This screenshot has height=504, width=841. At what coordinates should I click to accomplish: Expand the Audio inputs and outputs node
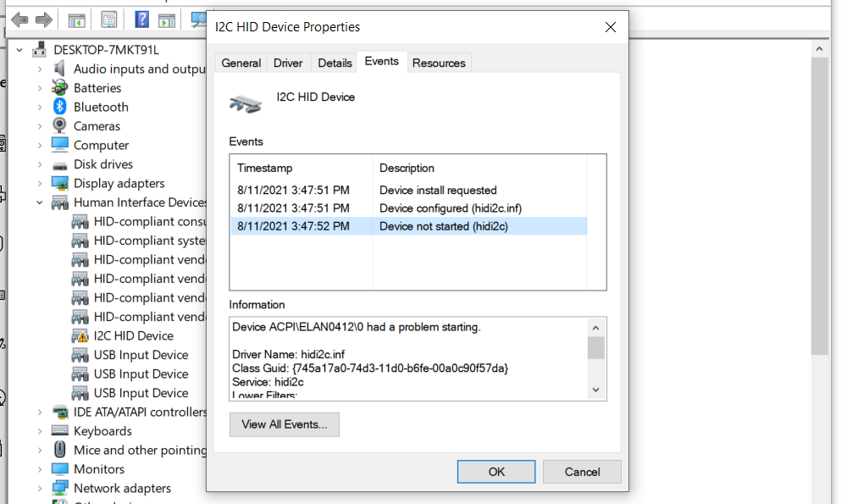click(40, 69)
